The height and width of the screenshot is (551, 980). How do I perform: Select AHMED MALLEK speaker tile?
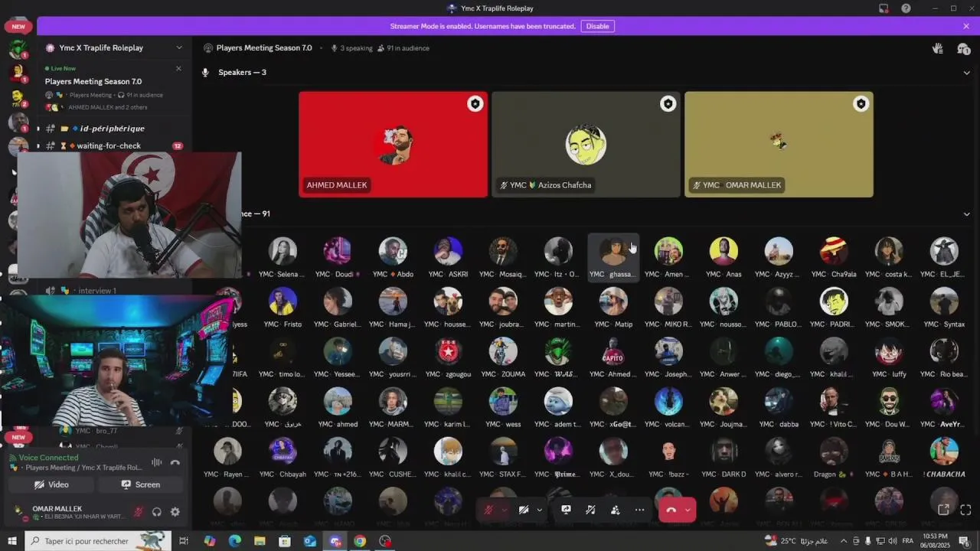[x=393, y=145]
